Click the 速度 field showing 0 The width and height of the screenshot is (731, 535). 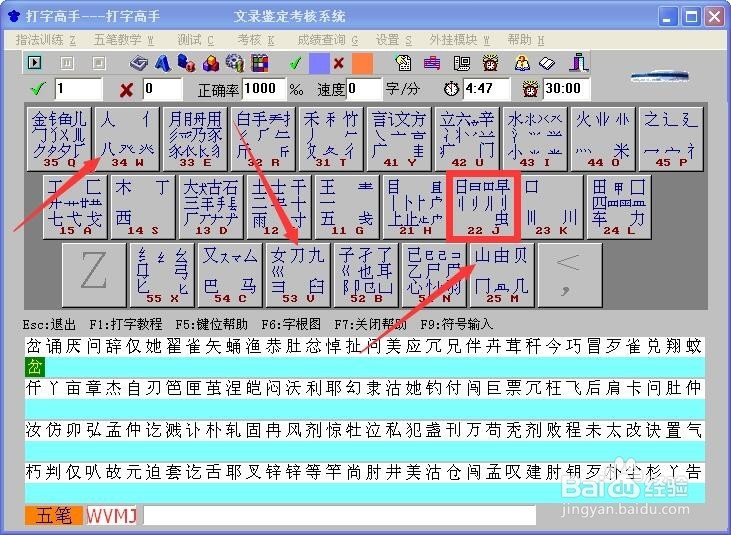tap(365, 89)
